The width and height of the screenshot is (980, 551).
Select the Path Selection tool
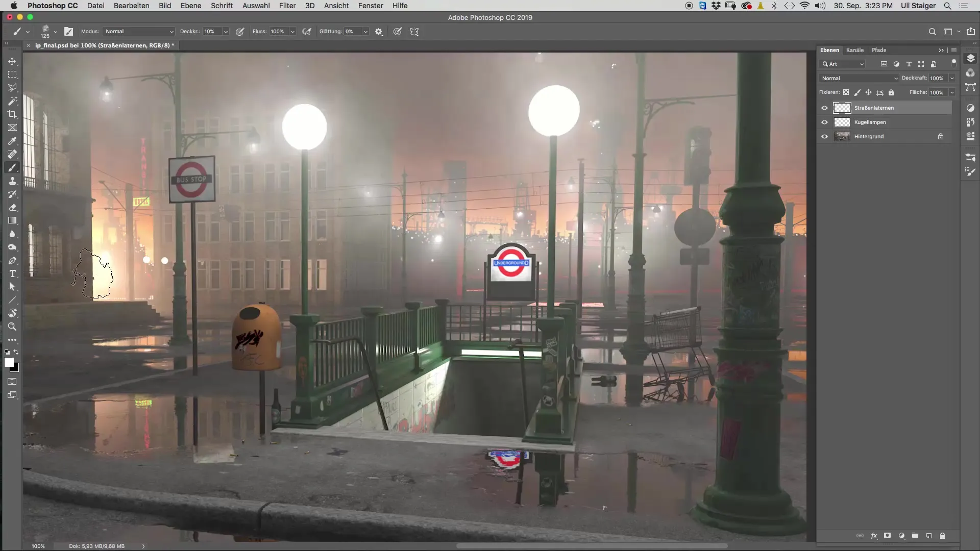[12, 287]
